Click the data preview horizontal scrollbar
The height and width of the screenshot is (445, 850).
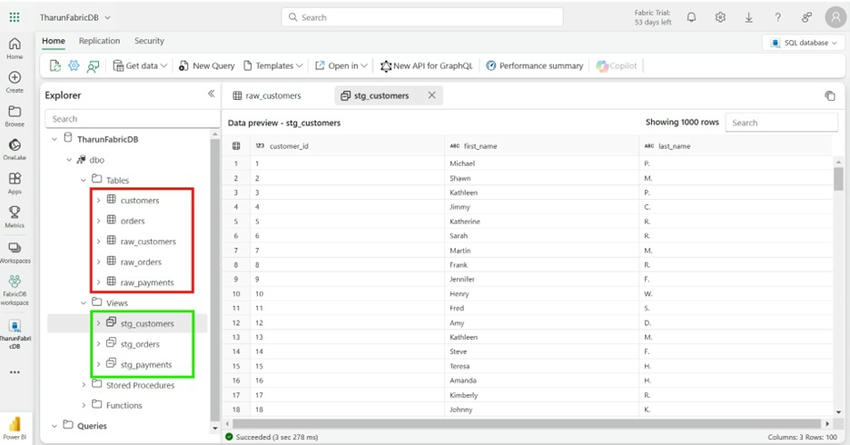pos(526,423)
